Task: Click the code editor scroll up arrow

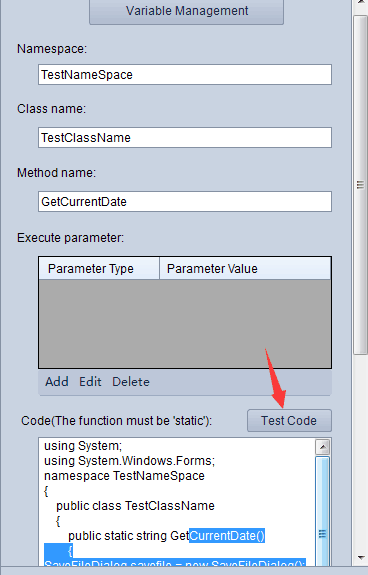Action: (x=323, y=447)
